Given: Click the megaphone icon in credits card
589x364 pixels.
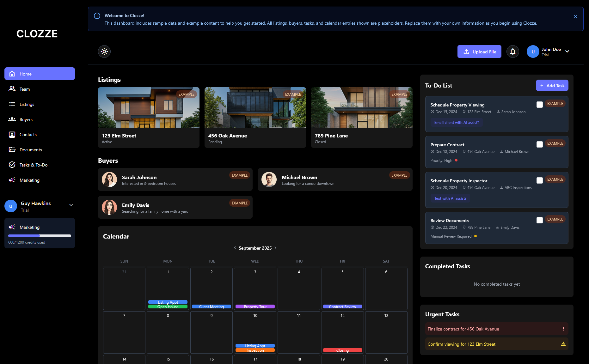Looking at the screenshot, I should tap(12, 227).
